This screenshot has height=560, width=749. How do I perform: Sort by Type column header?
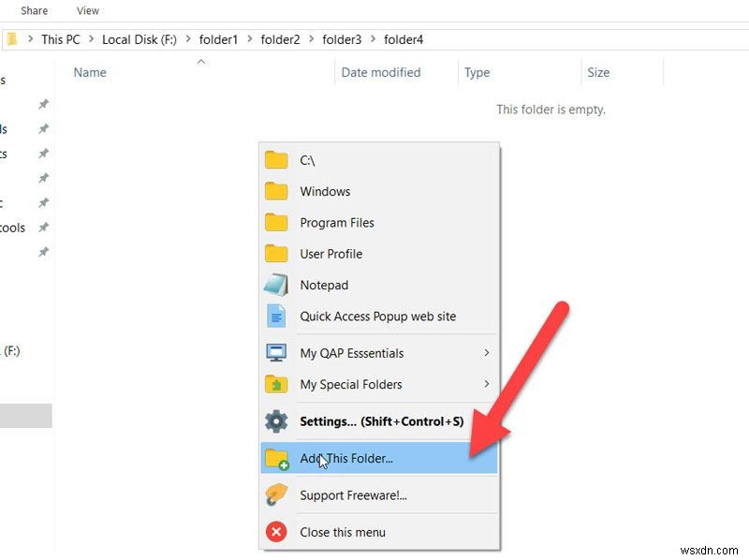pyautogui.click(x=477, y=73)
